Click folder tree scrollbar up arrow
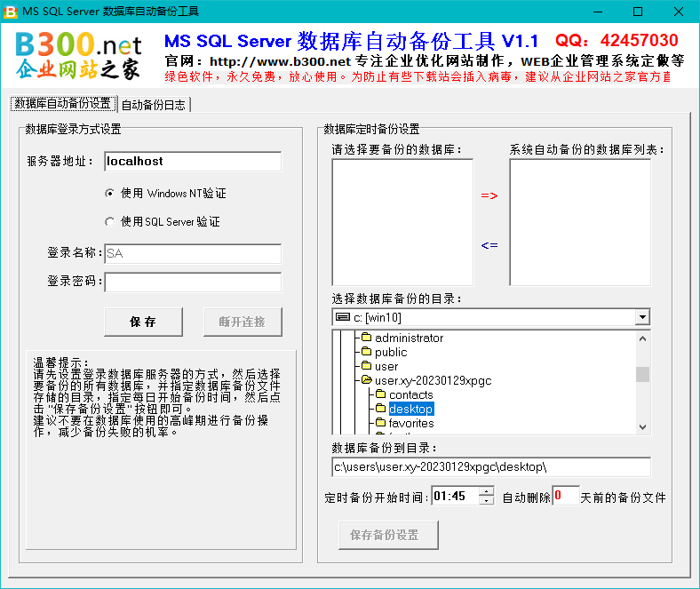This screenshot has height=589, width=700. coord(642,338)
